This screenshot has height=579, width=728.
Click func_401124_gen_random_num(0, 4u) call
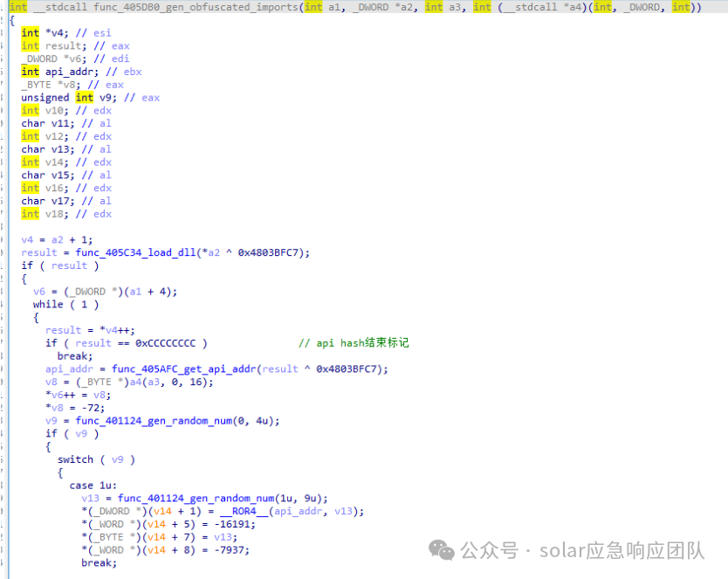click(177, 421)
